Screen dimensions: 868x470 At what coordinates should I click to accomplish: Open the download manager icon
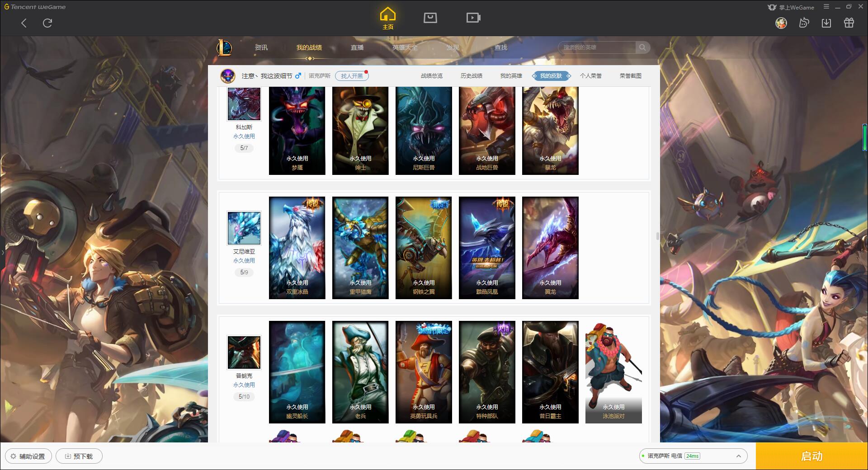[826, 23]
